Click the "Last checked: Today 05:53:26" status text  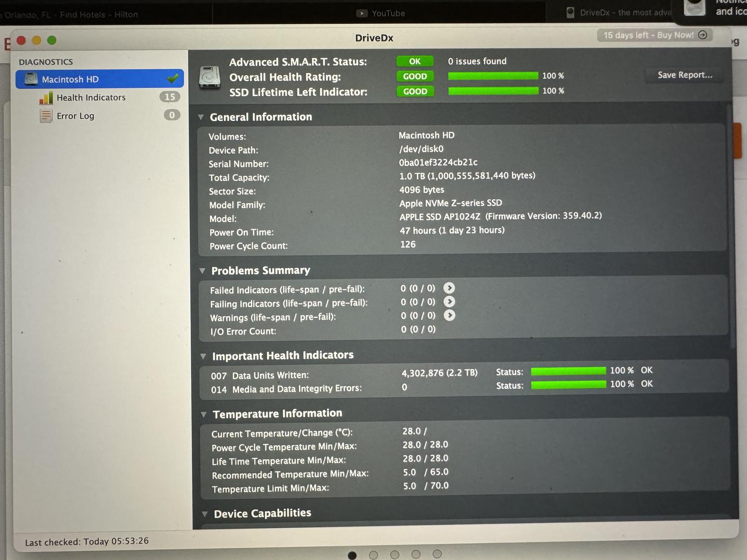click(87, 541)
